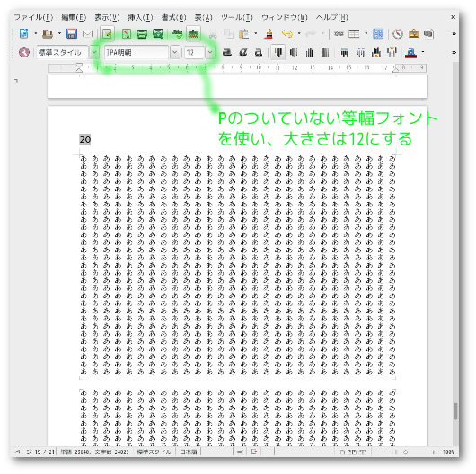
Task: Click the vertical scrollbar thumb
Action: 455,411
